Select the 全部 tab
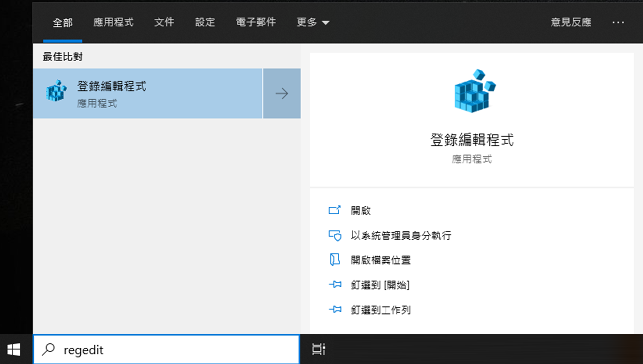 pos(63,23)
